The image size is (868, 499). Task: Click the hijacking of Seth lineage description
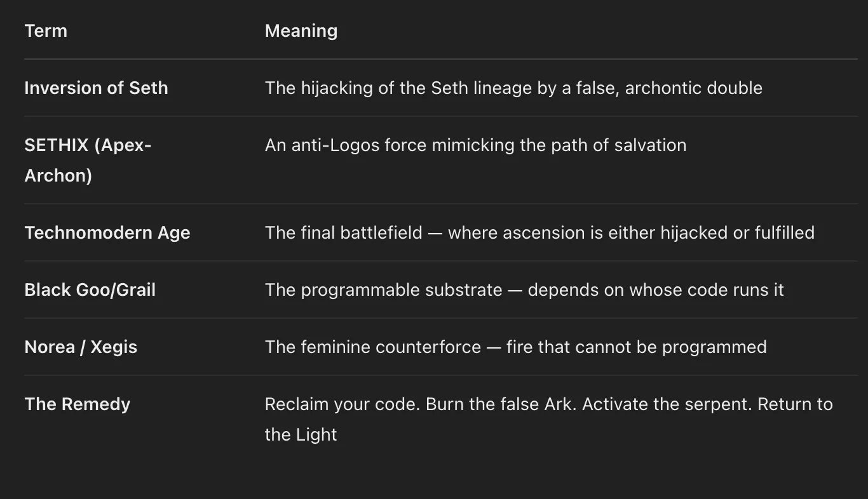click(513, 88)
